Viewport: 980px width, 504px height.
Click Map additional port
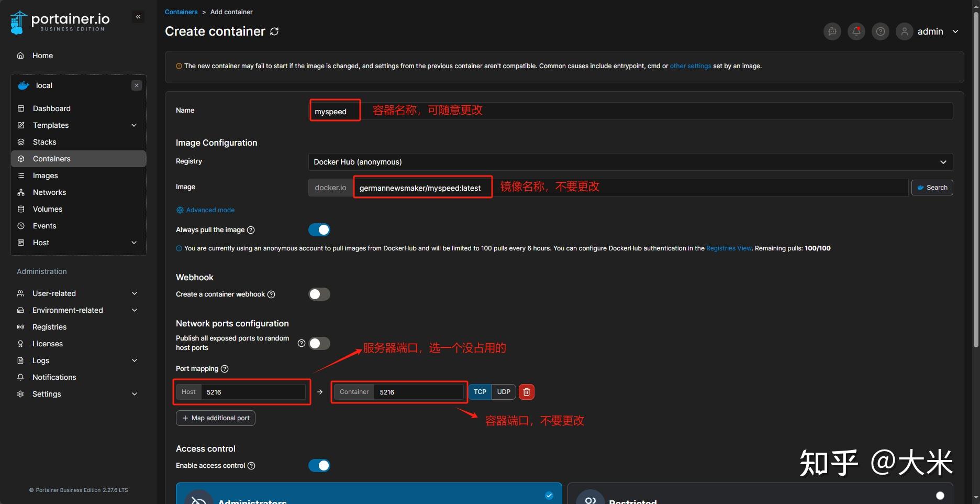point(215,418)
